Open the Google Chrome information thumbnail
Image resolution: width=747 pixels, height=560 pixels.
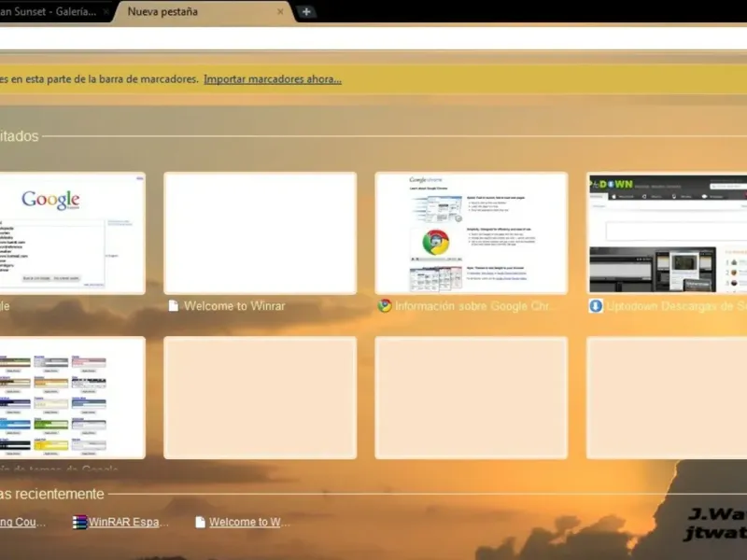pyautogui.click(x=472, y=232)
